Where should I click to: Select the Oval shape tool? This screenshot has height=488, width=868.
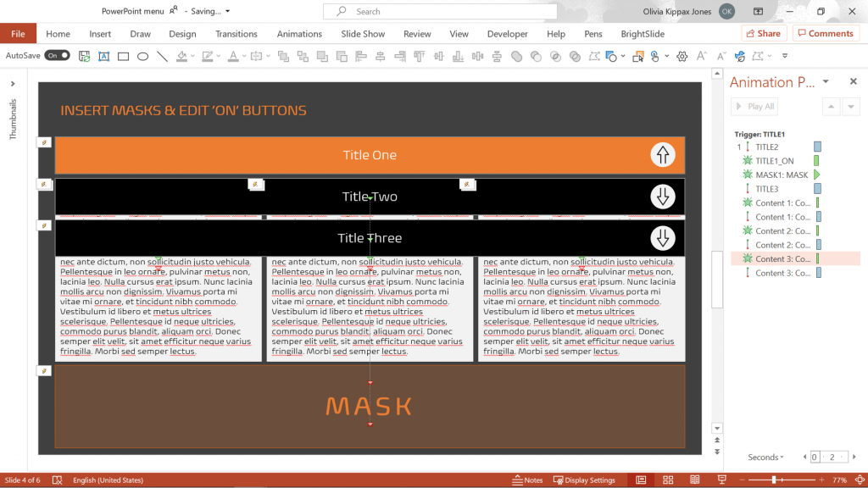pyautogui.click(x=142, y=56)
